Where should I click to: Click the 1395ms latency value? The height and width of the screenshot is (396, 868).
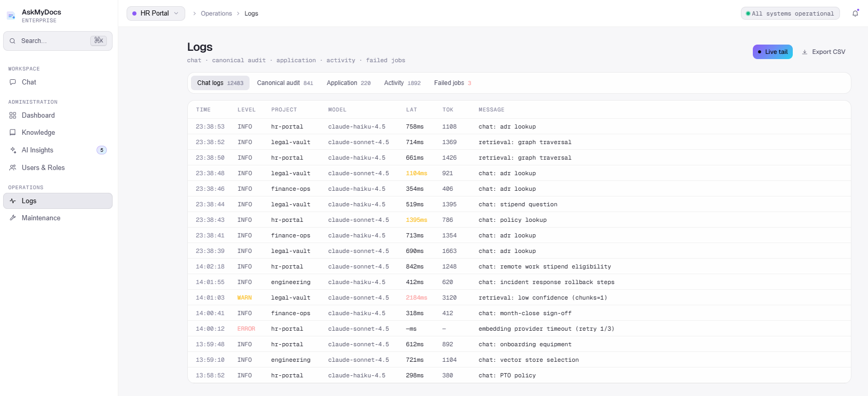tap(417, 220)
